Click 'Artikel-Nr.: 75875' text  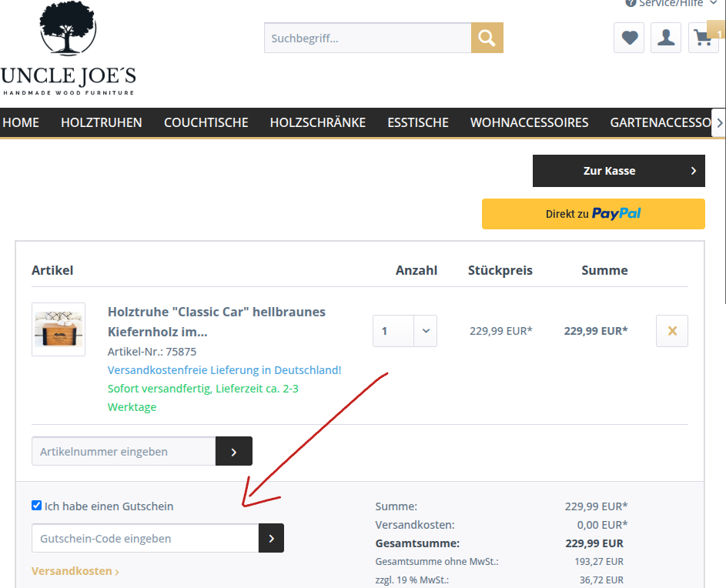(x=152, y=352)
